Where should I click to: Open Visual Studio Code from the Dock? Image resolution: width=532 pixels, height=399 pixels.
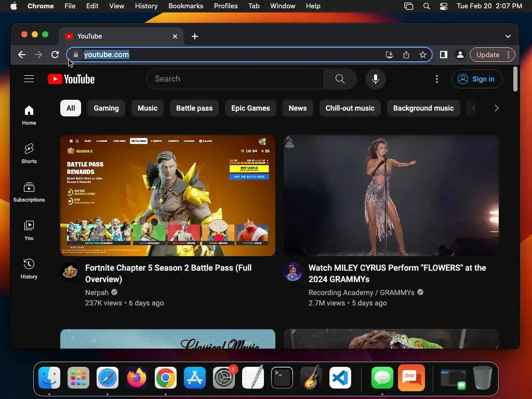[x=340, y=378]
